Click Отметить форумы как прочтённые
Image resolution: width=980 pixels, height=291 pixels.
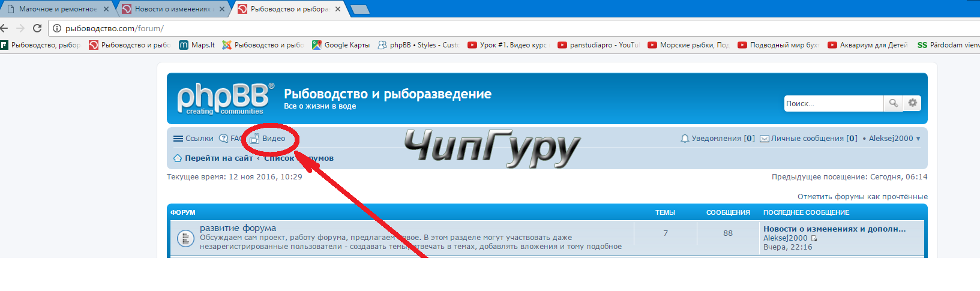(x=862, y=196)
